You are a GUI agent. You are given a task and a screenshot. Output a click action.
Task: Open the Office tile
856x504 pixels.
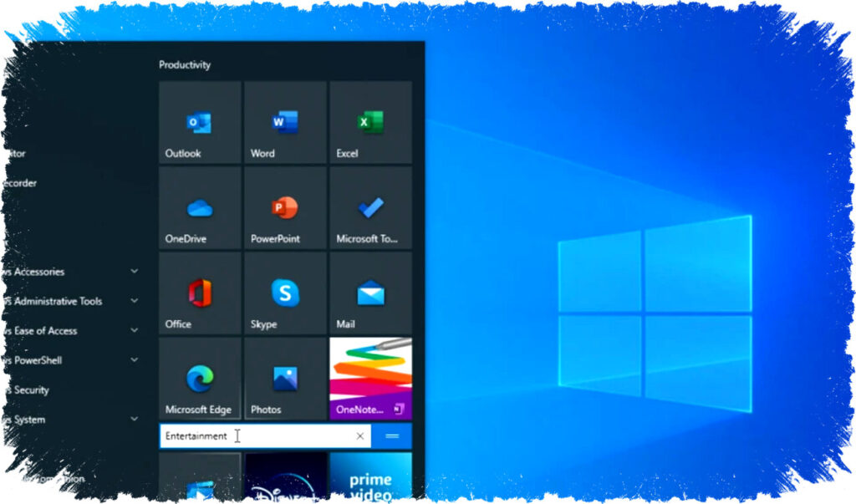coord(200,293)
